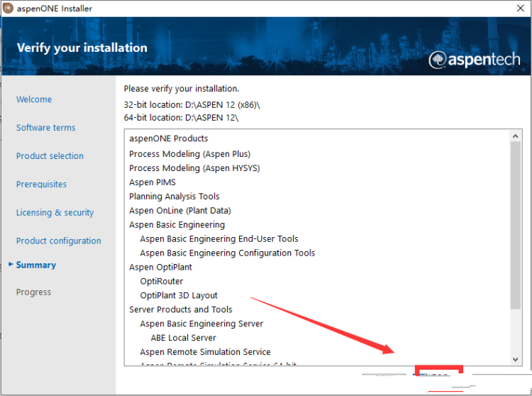The height and width of the screenshot is (396, 532).
Task: Click the aspenONE Installer title bar icon
Action: (8, 8)
